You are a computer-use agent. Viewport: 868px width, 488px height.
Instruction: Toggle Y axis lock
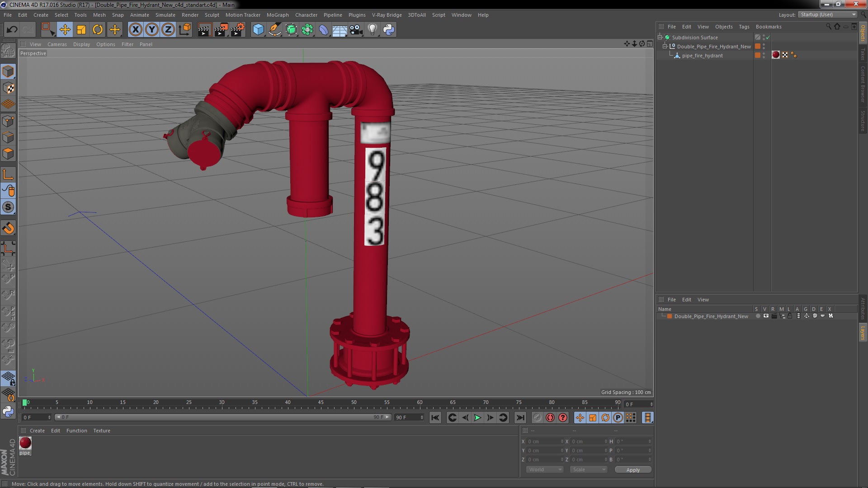tap(152, 30)
